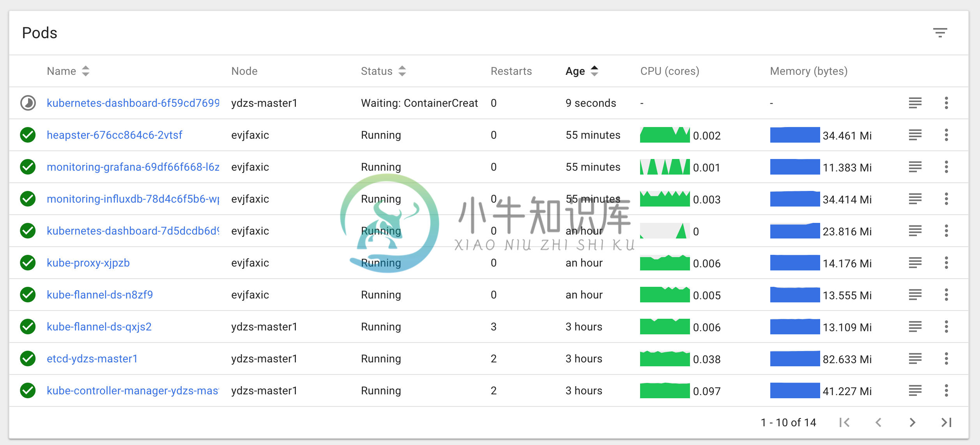
Task: Open actions menu for monitoring-influxdb row
Action: 946,199
